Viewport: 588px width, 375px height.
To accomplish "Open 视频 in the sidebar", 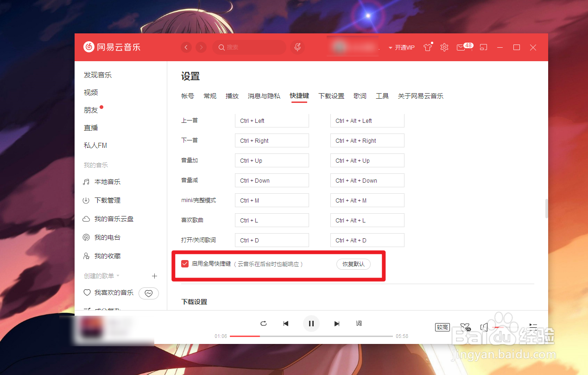I will click(91, 93).
